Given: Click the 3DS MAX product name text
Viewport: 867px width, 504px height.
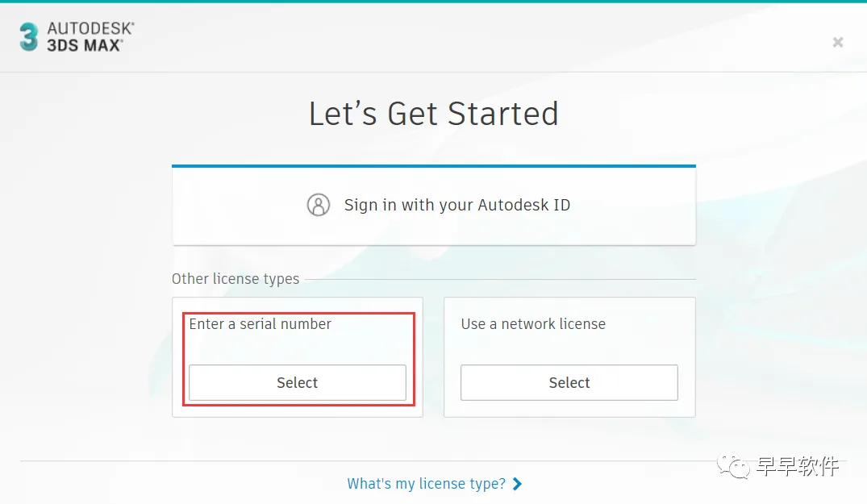Looking at the screenshot, I should 85,45.
